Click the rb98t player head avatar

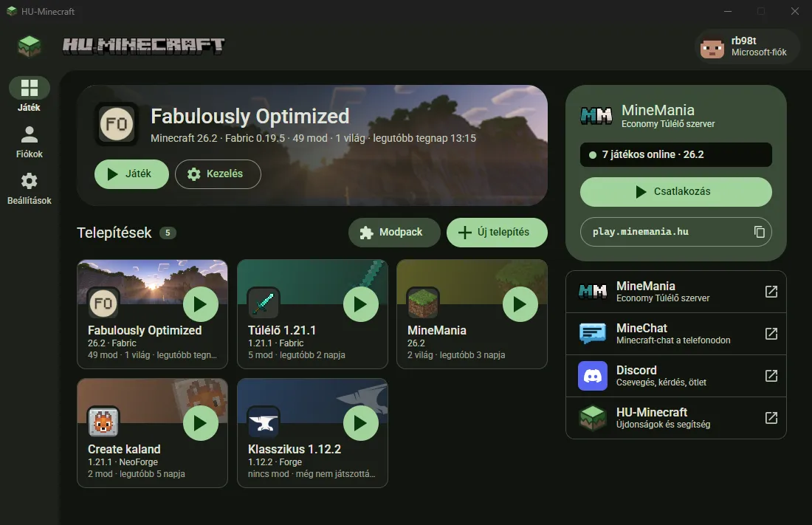[x=712, y=48]
